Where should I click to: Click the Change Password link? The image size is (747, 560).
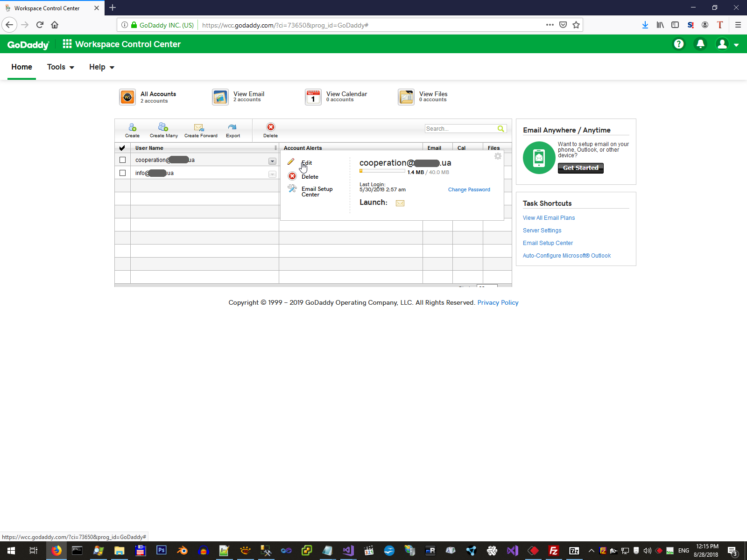pos(469,189)
